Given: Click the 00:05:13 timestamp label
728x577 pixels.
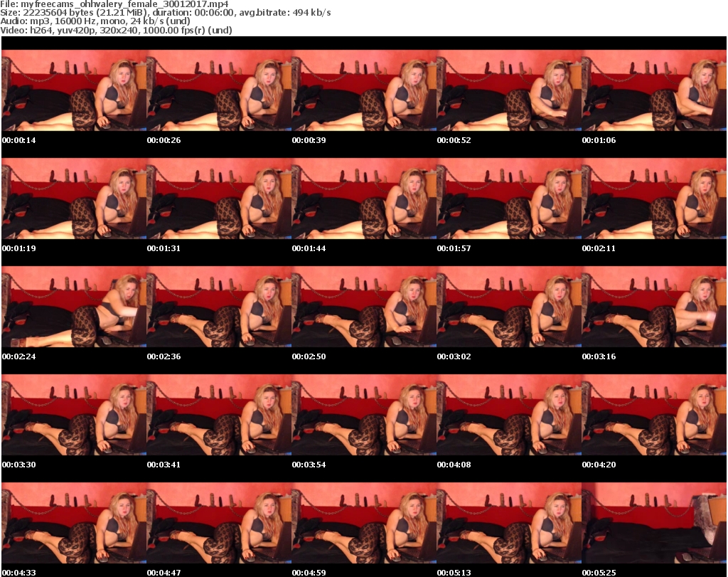Looking at the screenshot, I should pyautogui.click(x=454, y=573).
